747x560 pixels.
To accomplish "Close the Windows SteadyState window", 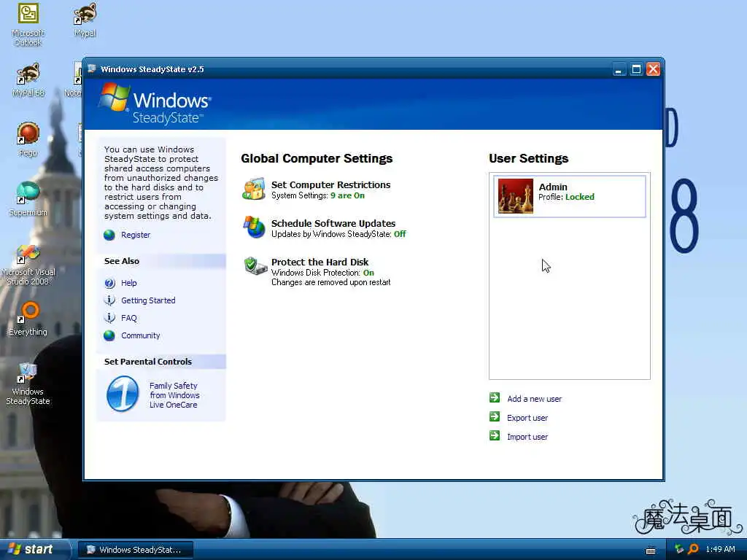I will (x=653, y=69).
